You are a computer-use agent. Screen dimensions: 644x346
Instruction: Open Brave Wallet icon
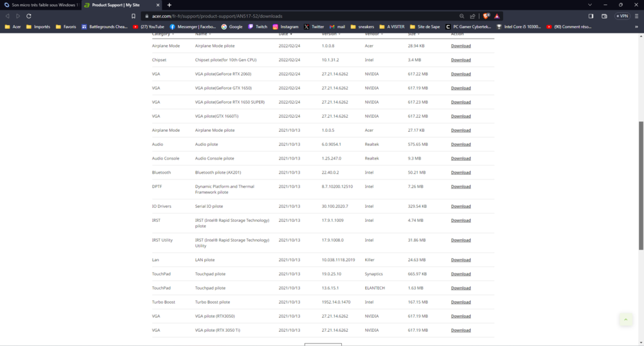tap(604, 16)
